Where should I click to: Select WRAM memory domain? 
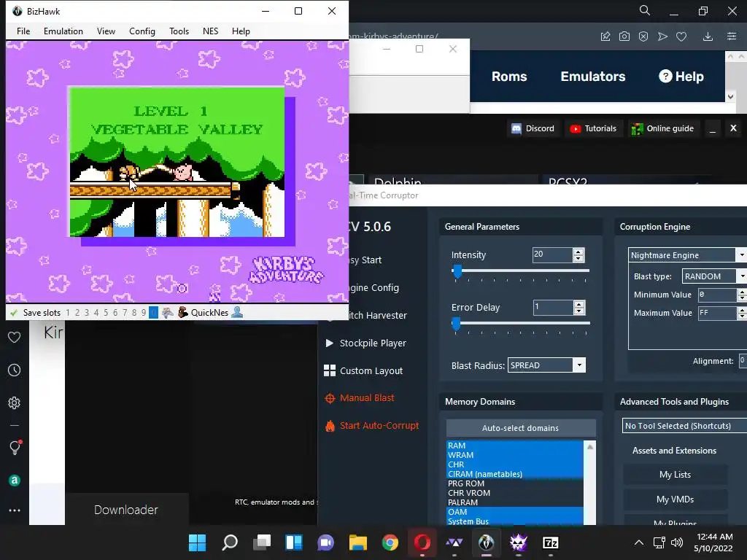tap(514, 455)
